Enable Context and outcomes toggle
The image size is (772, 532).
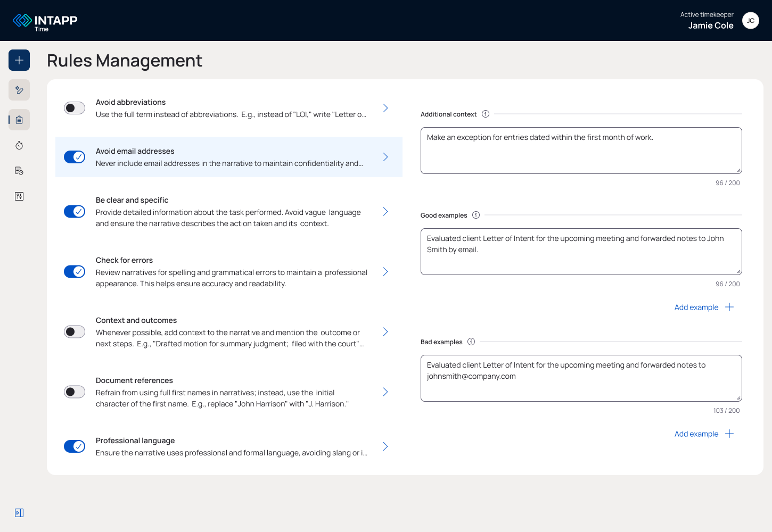click(75, 331)
